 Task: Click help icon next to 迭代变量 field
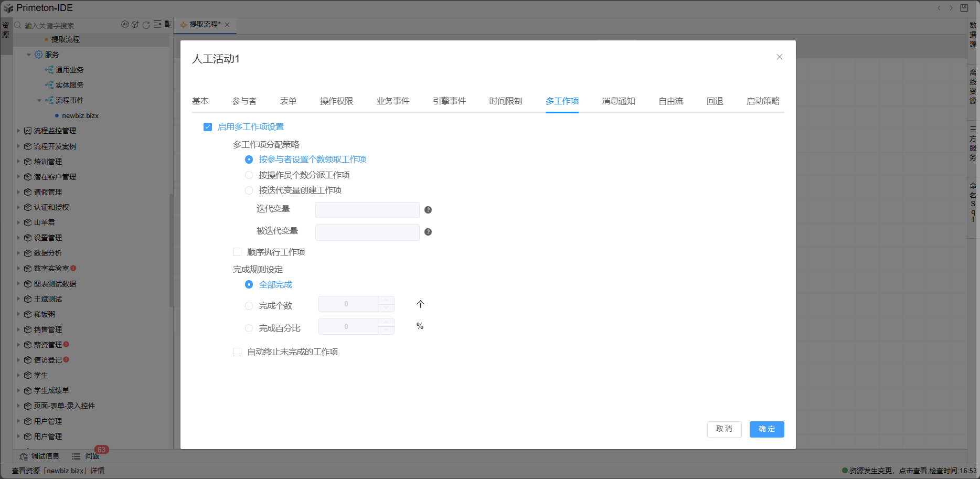pyautogui.click(x=428, y=210)
